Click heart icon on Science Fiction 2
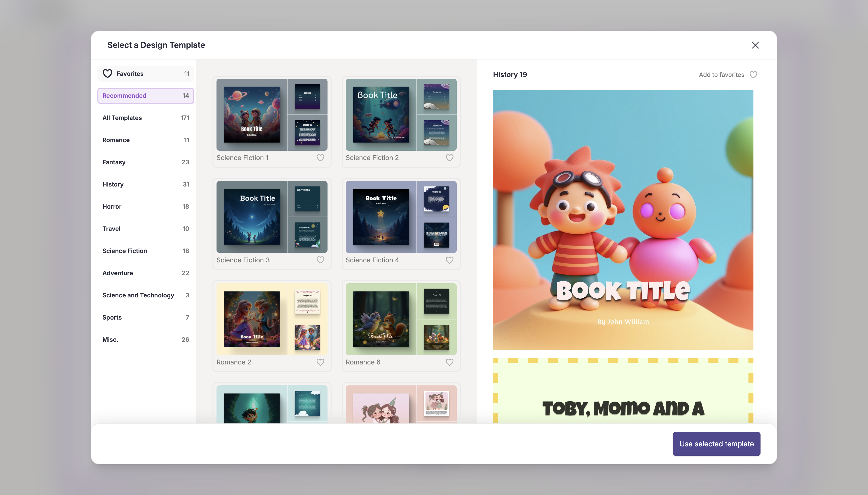This screenshot has height=495, width=868. point(449,158)
